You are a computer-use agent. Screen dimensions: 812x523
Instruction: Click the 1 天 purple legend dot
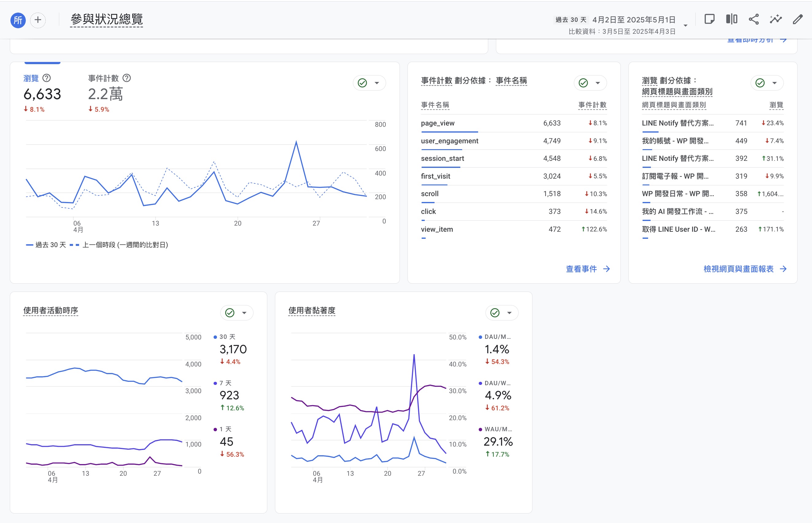click(215, 429)
